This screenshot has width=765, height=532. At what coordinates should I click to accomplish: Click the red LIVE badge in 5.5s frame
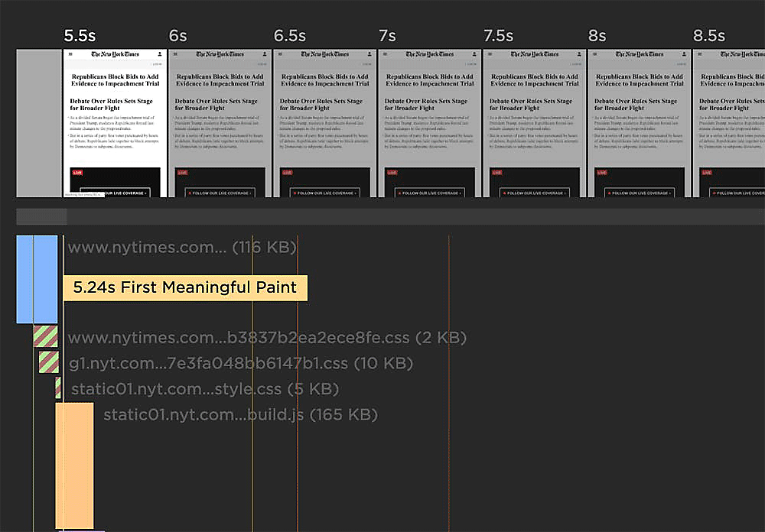(77, 173)
